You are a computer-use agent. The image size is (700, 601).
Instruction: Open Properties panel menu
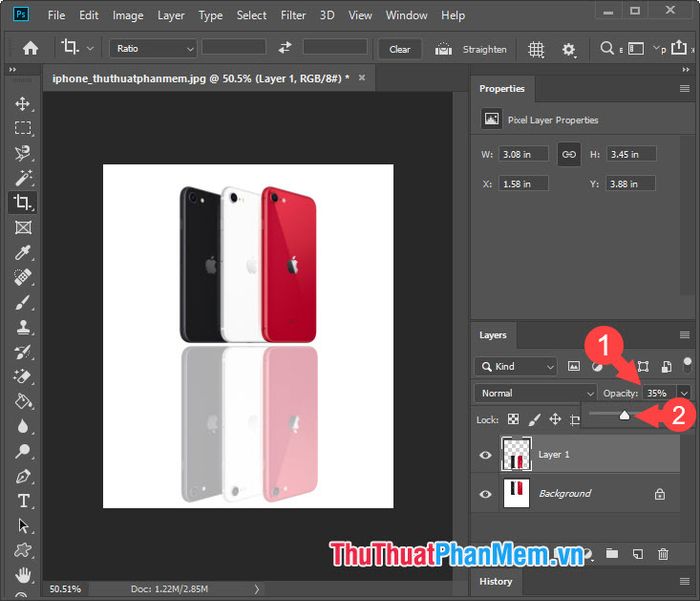[684, 88]
